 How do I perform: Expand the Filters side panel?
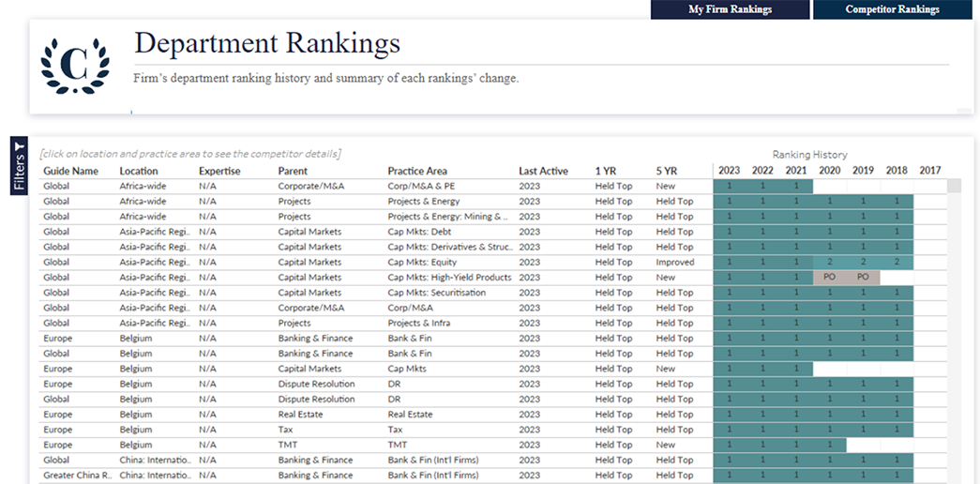tap(19, 165)
